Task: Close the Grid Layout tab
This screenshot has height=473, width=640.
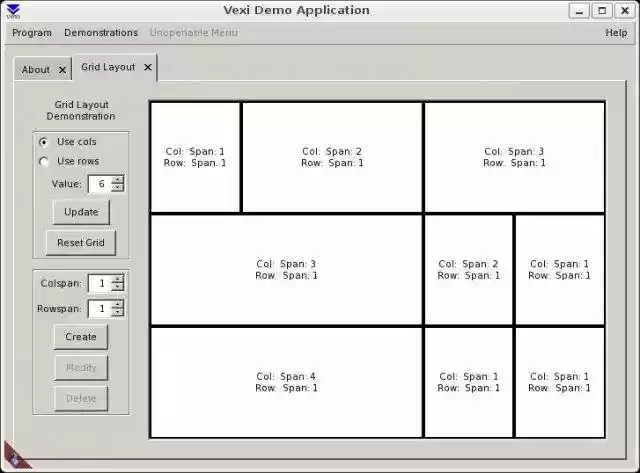Action: 148,67
